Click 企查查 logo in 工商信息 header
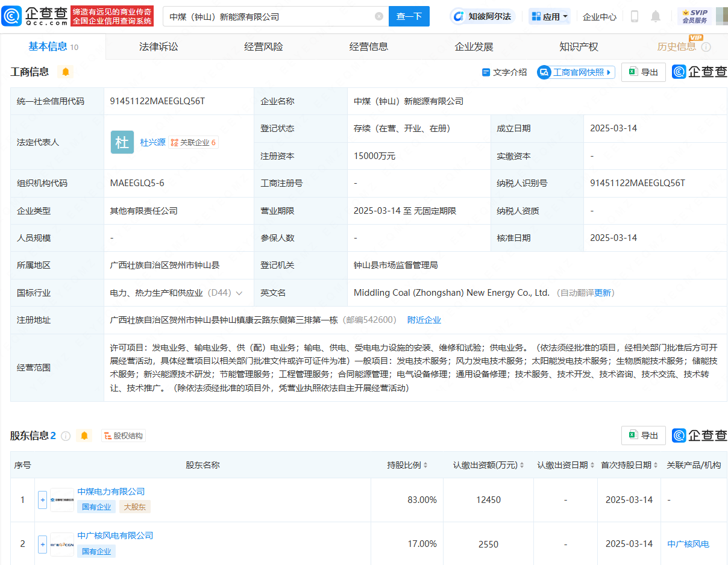The width and height of the screenshot is (728, 565). [700, 72]
